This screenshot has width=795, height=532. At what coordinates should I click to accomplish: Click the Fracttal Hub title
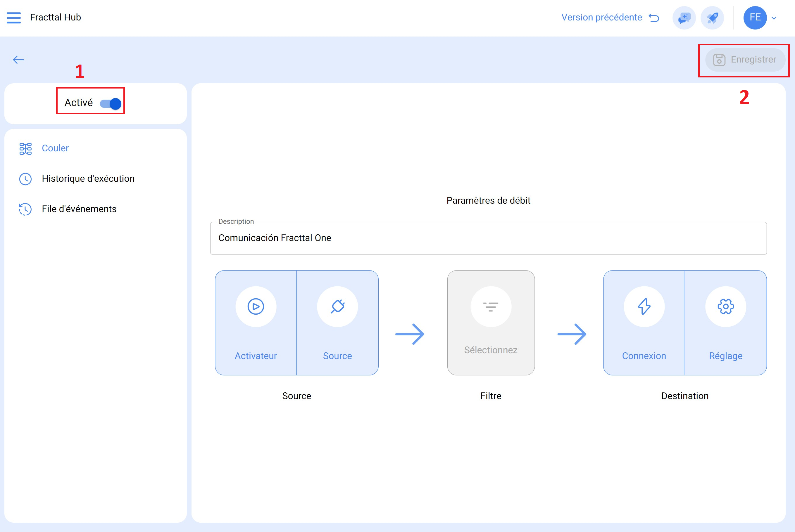click(55, 17)
